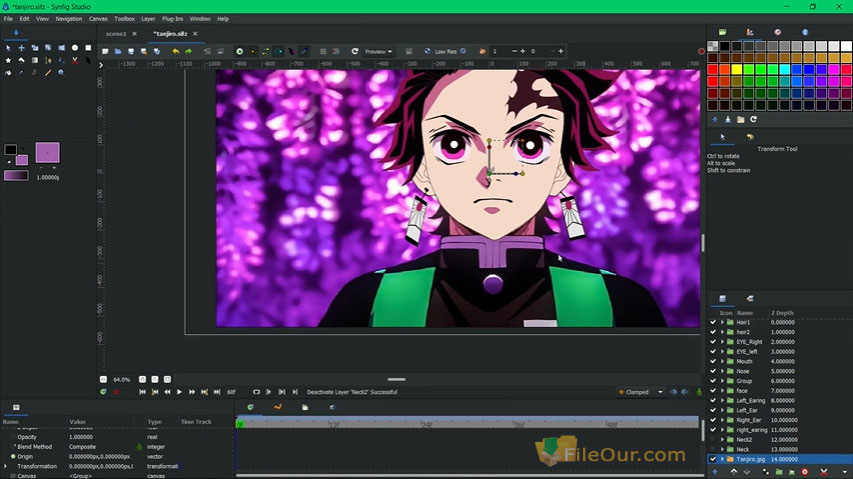Viewport: 853px width, 479px height.
Task: Select the right_earing layer name
Action: 751,430
